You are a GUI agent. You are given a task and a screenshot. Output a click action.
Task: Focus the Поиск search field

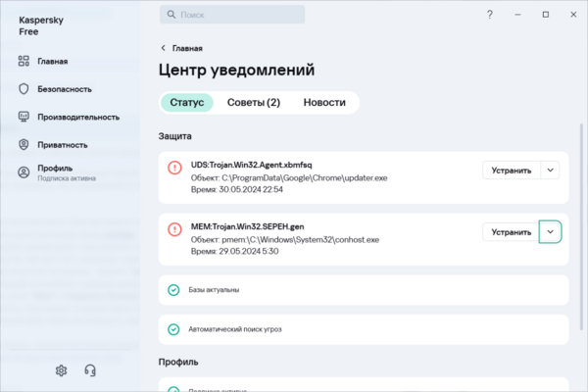tap(232, 15)
